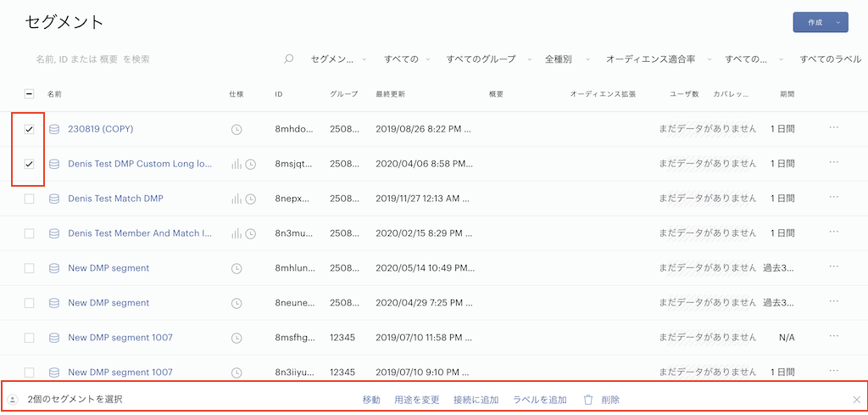Open more options for segment ID 8neune
This screenshot has width=868, height=415.
point(834,301)
